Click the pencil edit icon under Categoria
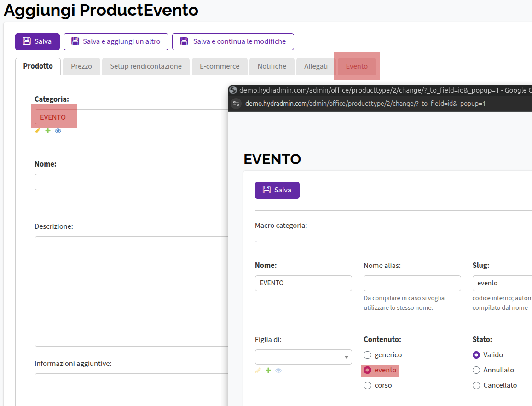The height and width of the screenshot is (406, 532). click(x=38, y=131)
